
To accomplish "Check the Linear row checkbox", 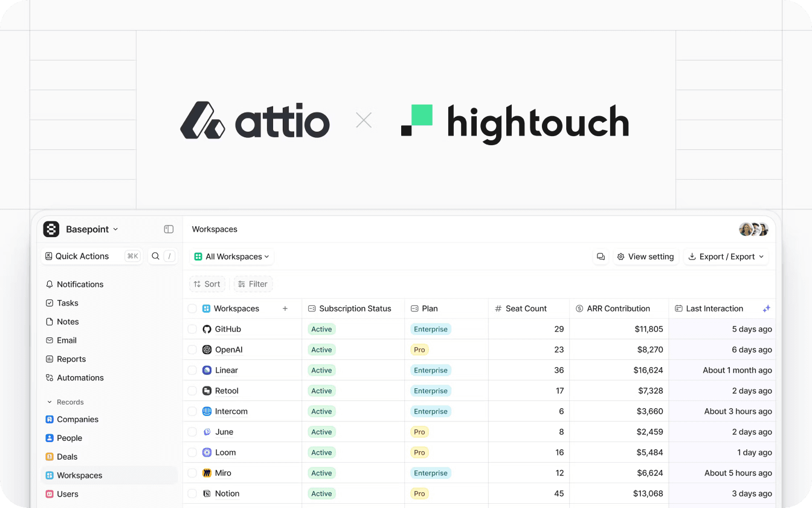I will [192, 370].
